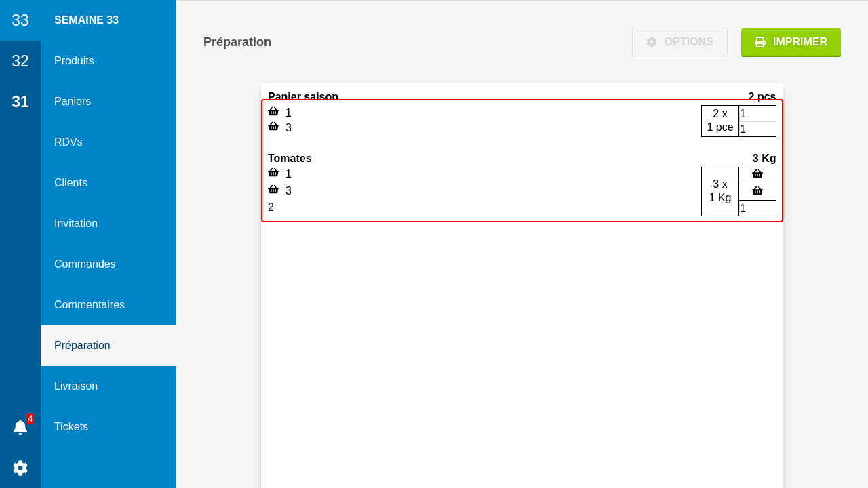Click basket icon beside 1 under Tomates
Image resolution: width=868 pixels, height=488 pixels.
pos(273,173)
